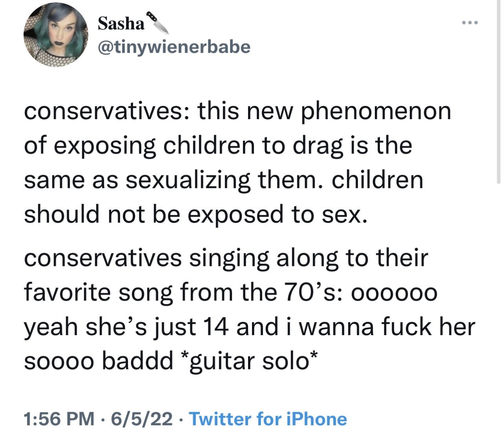This screenshot has height=439, width=504.
Task: Open Sasha's profile picture avatar
Action: pos(56,34)
